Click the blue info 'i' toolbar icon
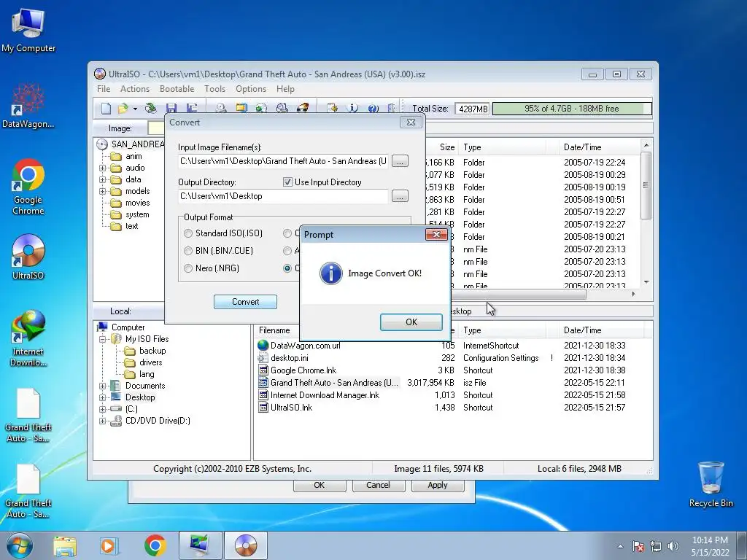The height and width of the screenshot is (560, 747). point(352,109)
